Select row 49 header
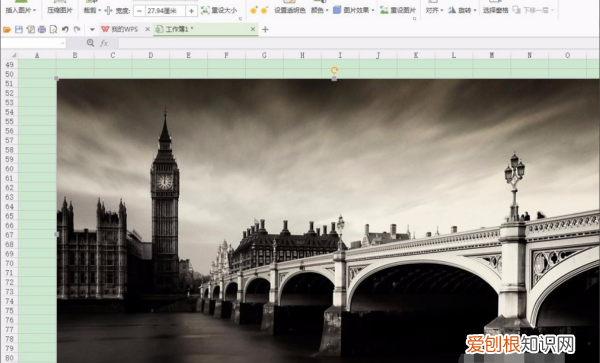The image size is (600, 363). tap(9, 65)
